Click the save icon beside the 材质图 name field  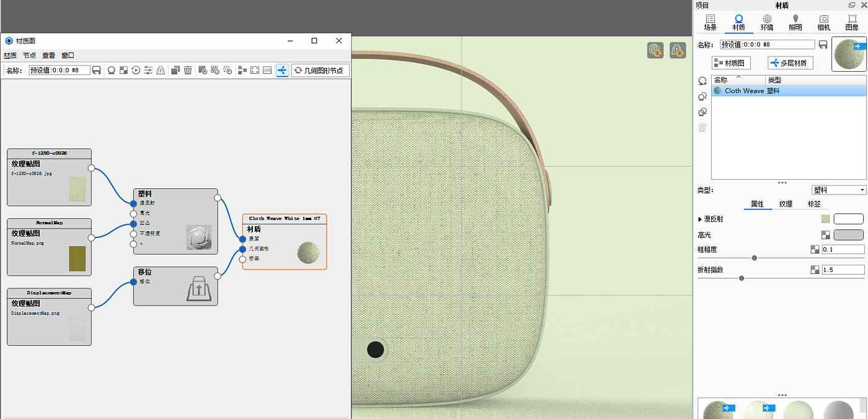(97, 71)
